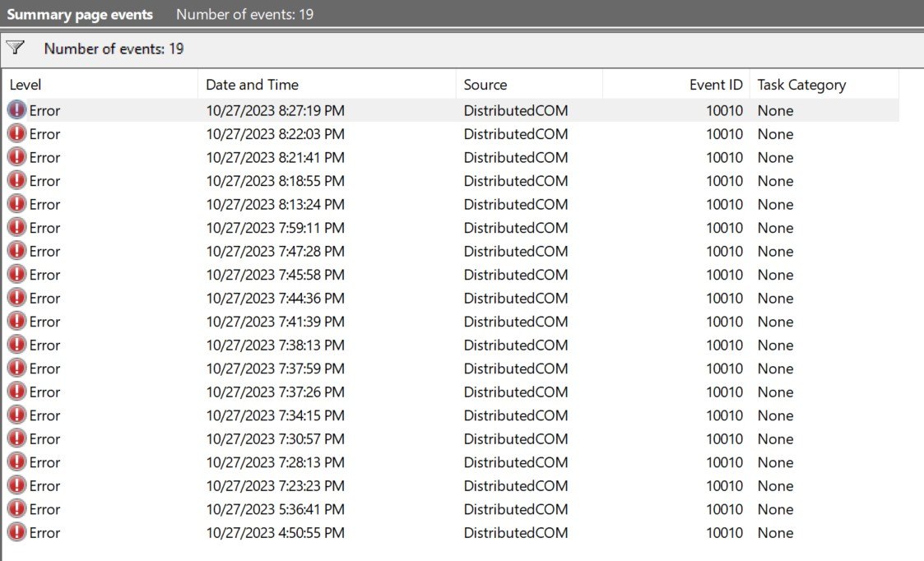Click the error icon on 8:27:19 PM row
The width and height of the screenshot is (924, 561).
tap(16, 110)
